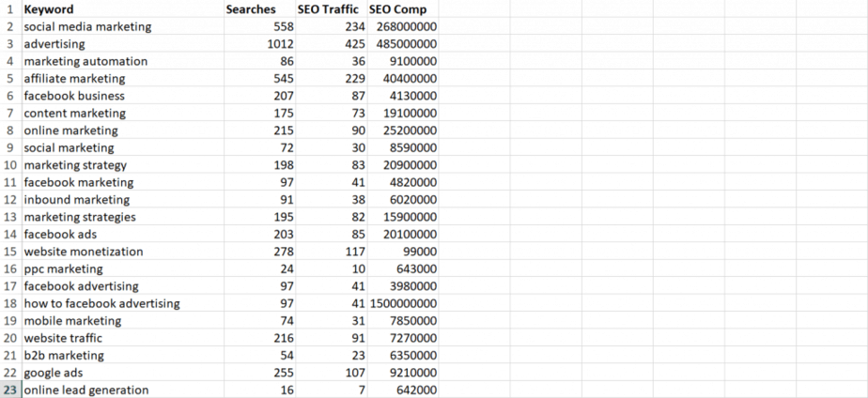Click row header number 10
Viewport: 868px width, 398px height.
[x=9, y=165]
